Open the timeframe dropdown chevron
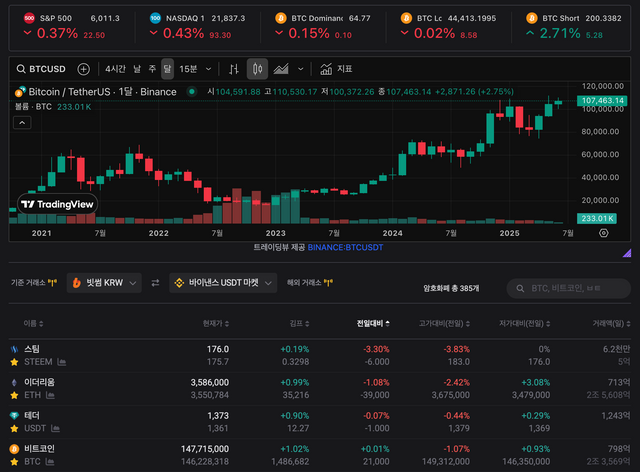The image size is (640, 472). click(209, 69)
